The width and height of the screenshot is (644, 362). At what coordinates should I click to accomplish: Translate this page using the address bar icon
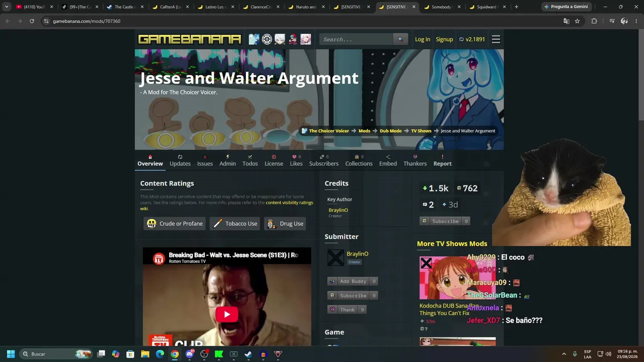(567, 21)
